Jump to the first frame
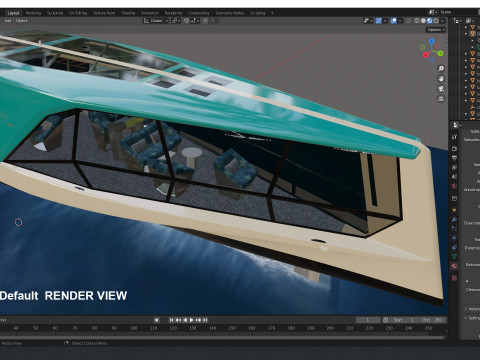480x360 pixels. pos(171,320)
